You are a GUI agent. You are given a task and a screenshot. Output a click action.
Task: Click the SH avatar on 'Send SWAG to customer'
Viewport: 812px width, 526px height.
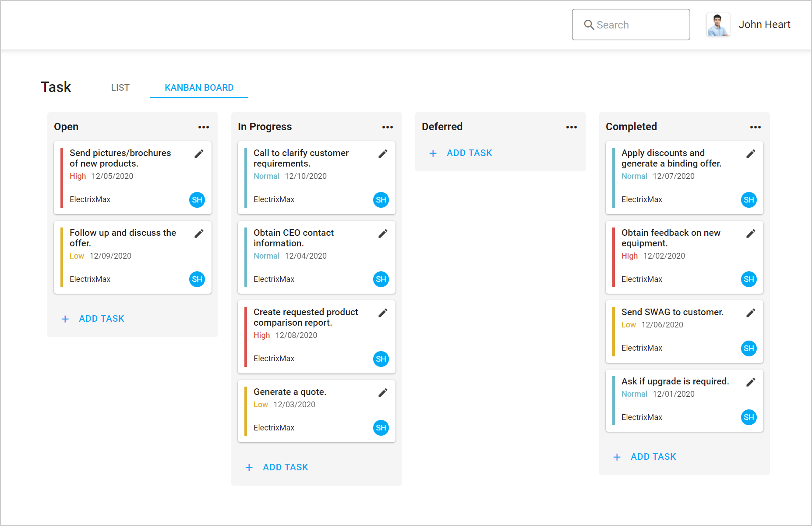[749, 348]
